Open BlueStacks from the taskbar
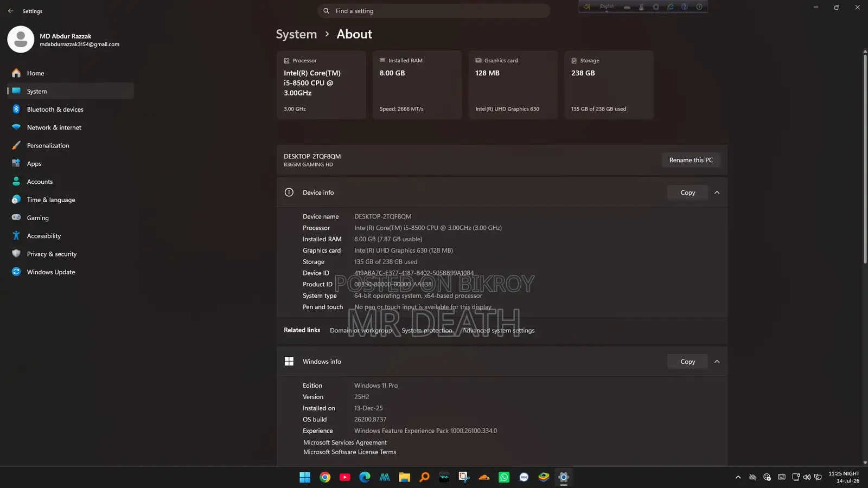This screenshot has width=868, height=488. [544, 477]
